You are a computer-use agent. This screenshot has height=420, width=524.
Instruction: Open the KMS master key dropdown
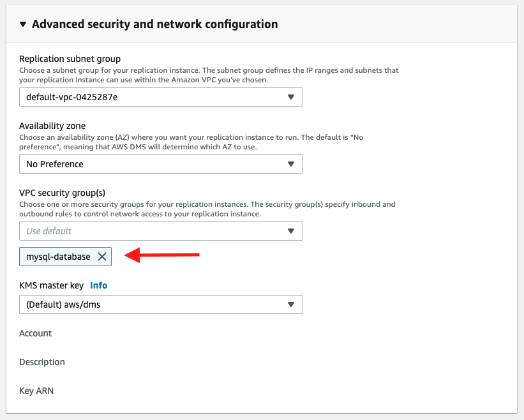(x=160, y=304)
